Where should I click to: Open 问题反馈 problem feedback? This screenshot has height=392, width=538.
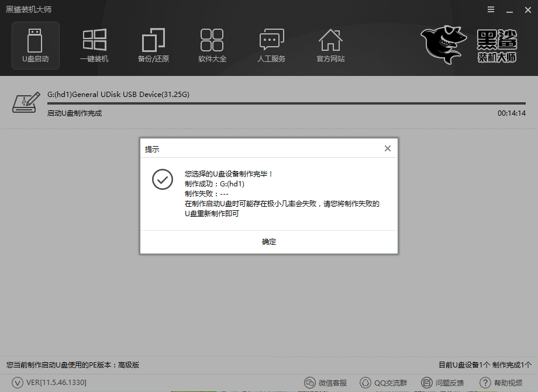click(x=443, y=383)
